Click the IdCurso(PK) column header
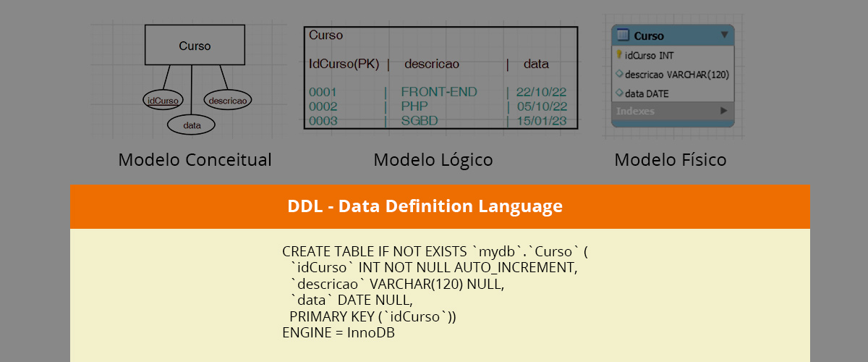Screen dimensions: 868x362 [344, 64]
